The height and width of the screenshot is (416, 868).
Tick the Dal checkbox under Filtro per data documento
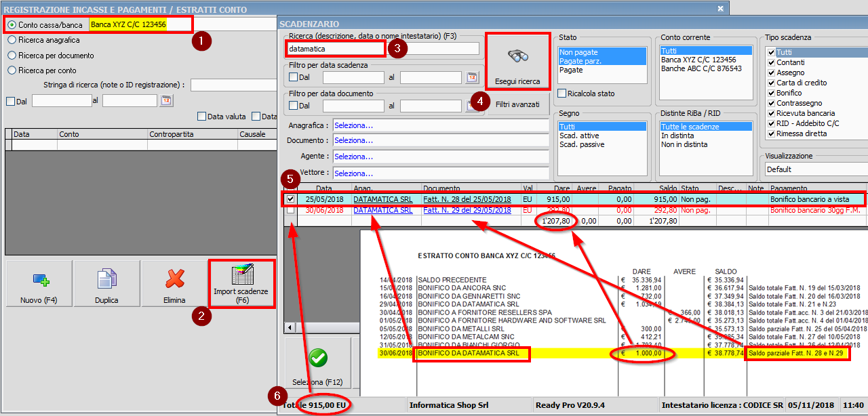(293, 106)
